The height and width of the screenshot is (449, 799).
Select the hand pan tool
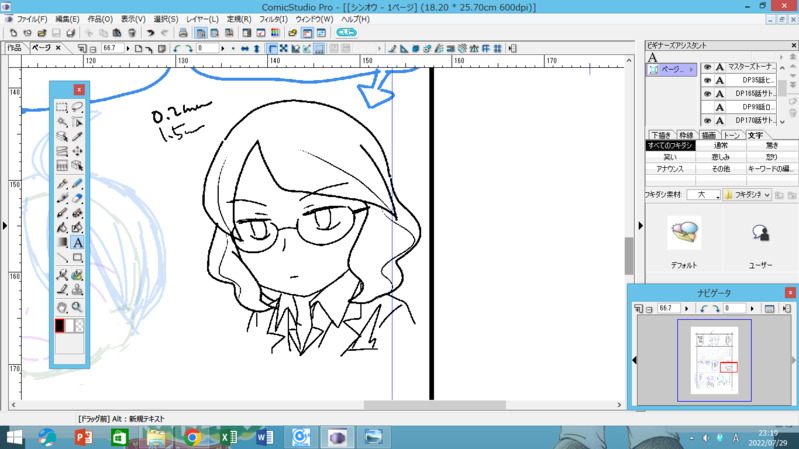(x=62, y=307)
